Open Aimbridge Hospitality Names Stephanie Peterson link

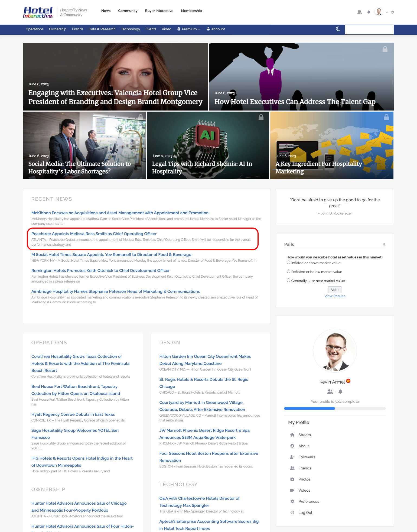116,291
